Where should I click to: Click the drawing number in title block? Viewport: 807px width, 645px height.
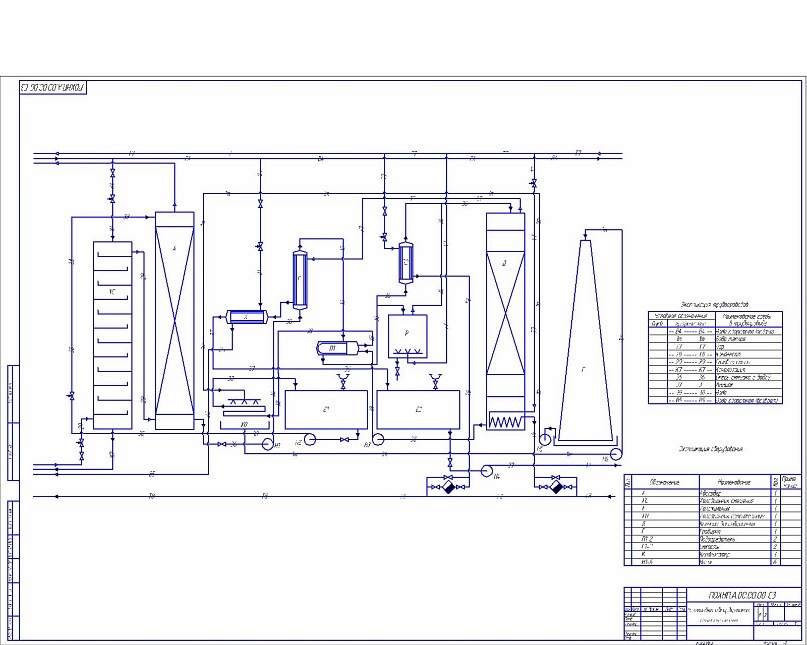(x=742, y=595)
